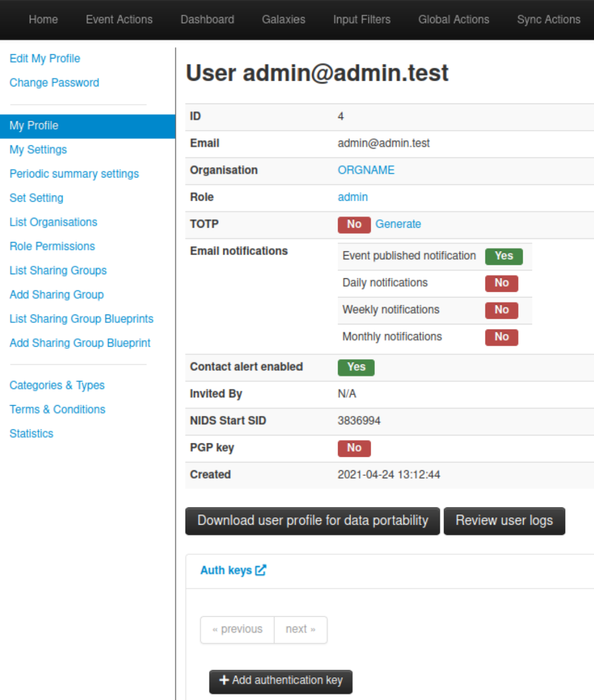Click the email value admin@admin.test

pyautogui.click(x=384, y=143)
